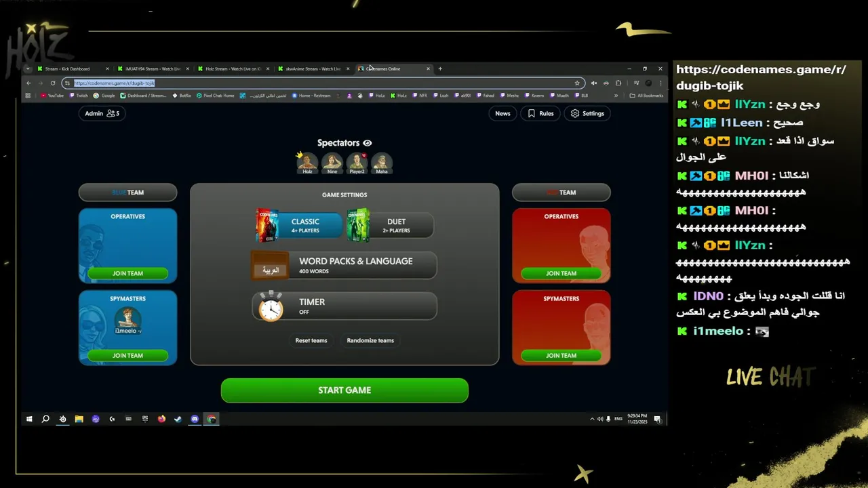Open the taskbar clock and date
This screenshot has height=488, width=868.
point(637,419)
